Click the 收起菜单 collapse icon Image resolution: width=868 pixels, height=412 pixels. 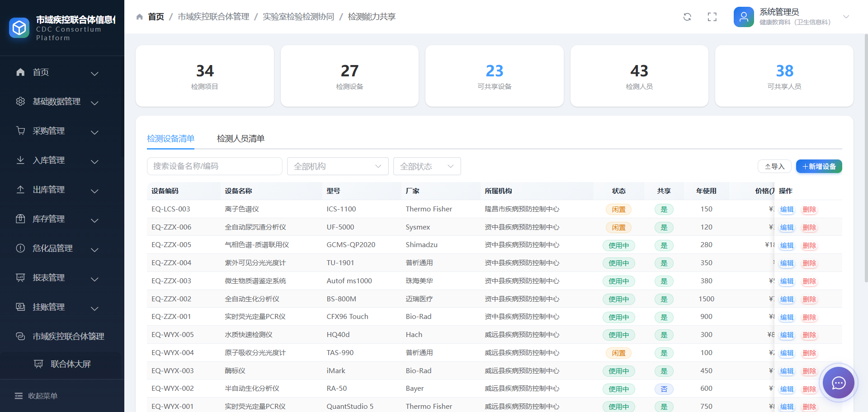point(19,396)
